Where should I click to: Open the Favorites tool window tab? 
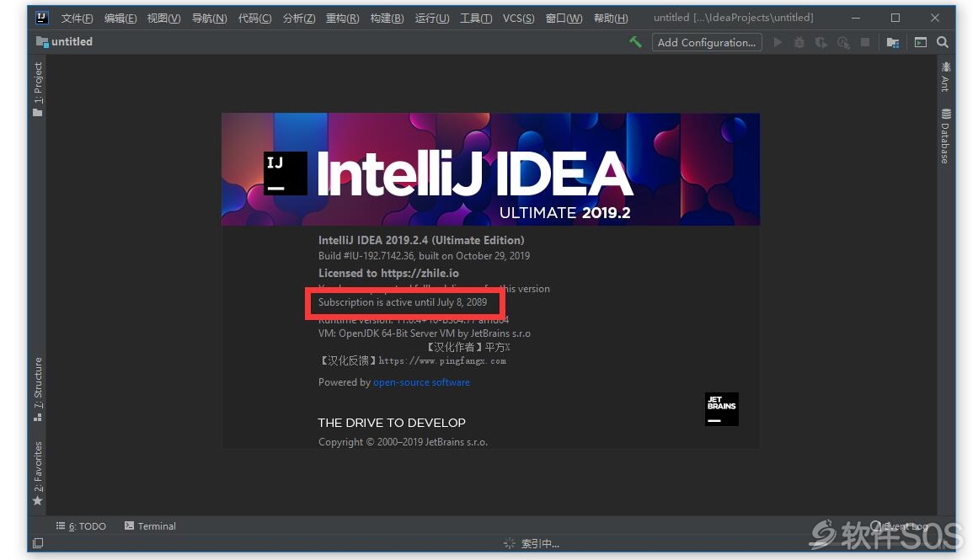[x=38, y=474]
